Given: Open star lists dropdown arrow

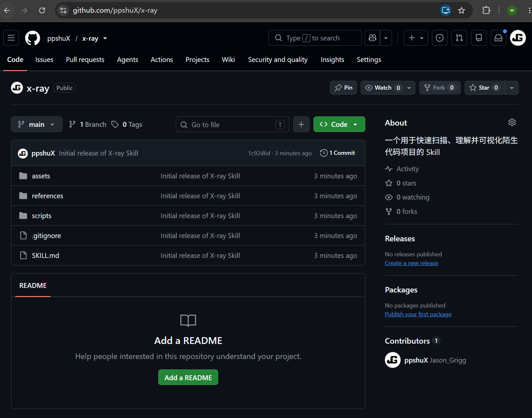Looking at the screenshot, I should [x=512, y=88].
